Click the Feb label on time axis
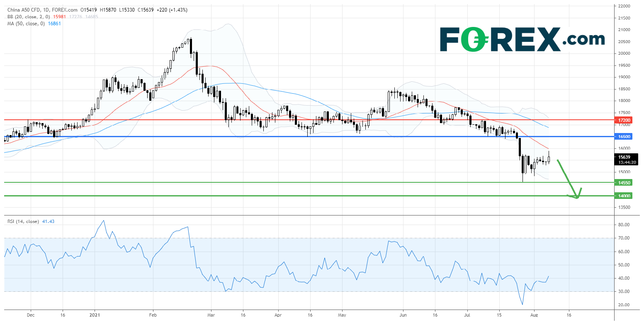 tap(153, 315)
